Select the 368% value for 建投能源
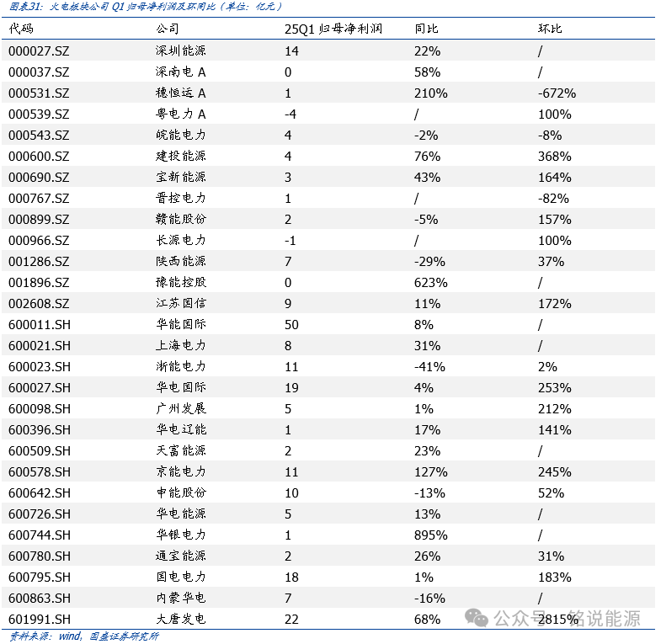This screenshot has height=644, width=661. click(x=555, y=157)
